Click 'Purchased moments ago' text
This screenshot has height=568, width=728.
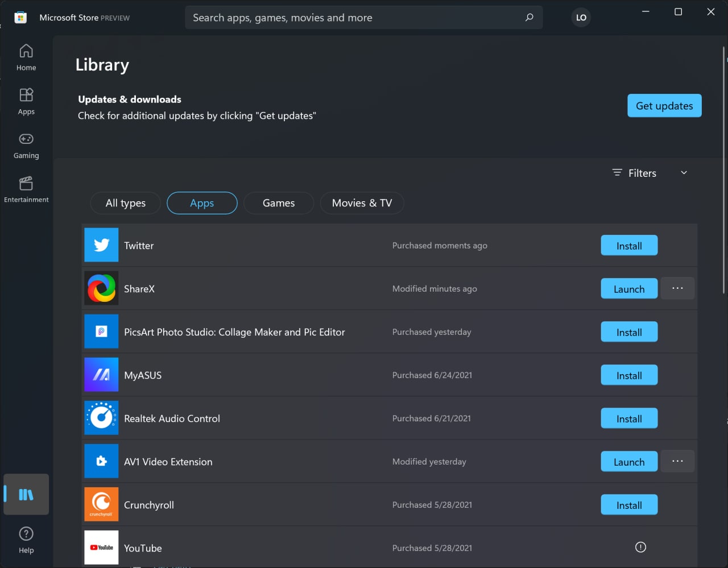(440, 246)
